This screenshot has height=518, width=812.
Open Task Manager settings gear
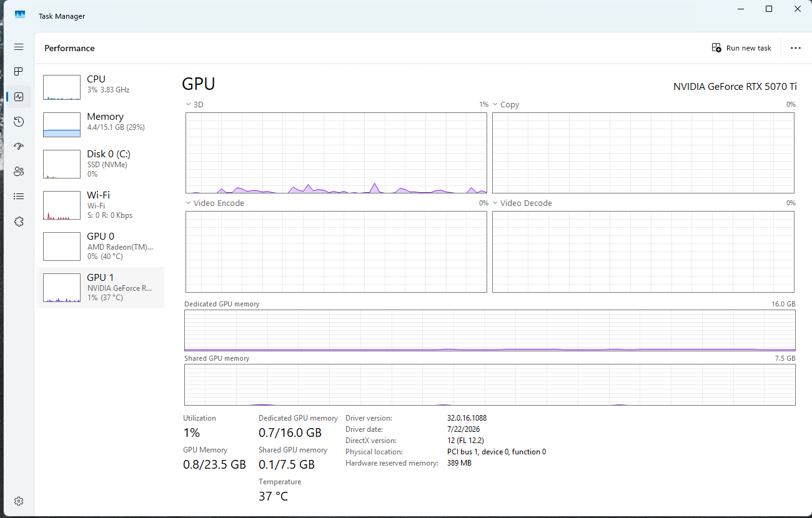pyautogui.click(x=19, y=501)
